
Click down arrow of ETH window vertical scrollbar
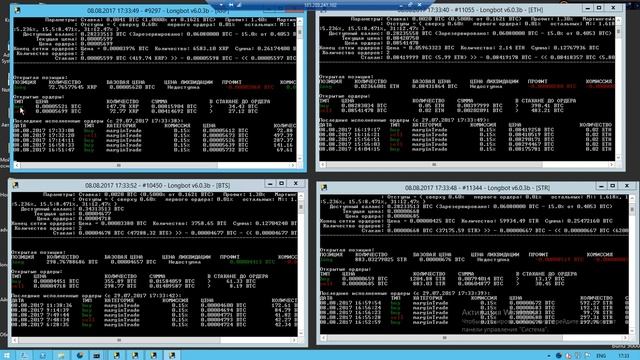click(x=619, y=158)
